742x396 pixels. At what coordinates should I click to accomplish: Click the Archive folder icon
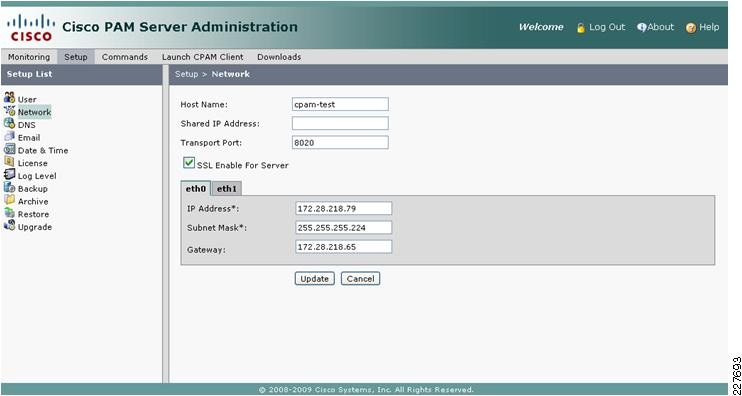9,200
